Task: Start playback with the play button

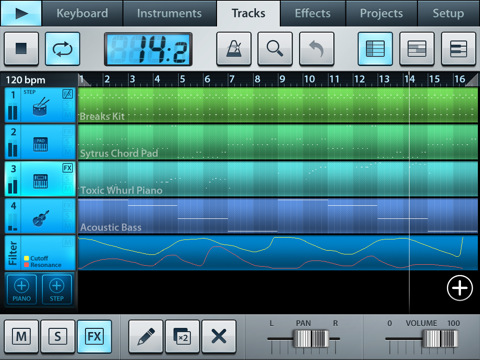Action: click(21, 13)
